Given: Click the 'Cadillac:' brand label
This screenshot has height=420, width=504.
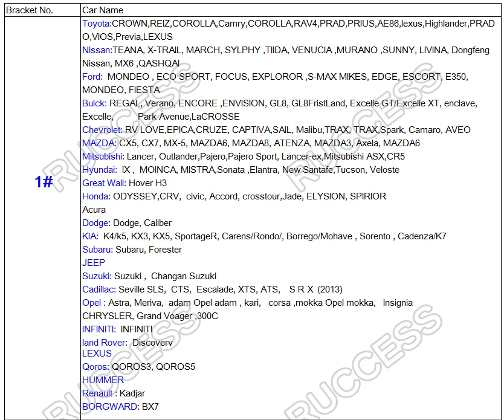Looking at the screenshot, I should click(99, 289).
